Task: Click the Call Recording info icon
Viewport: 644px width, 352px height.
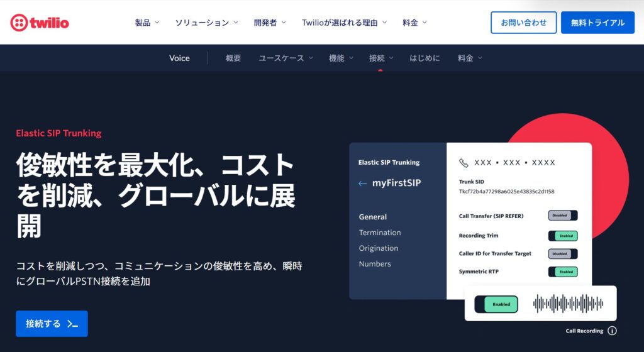Action: [x=612, y=331]
